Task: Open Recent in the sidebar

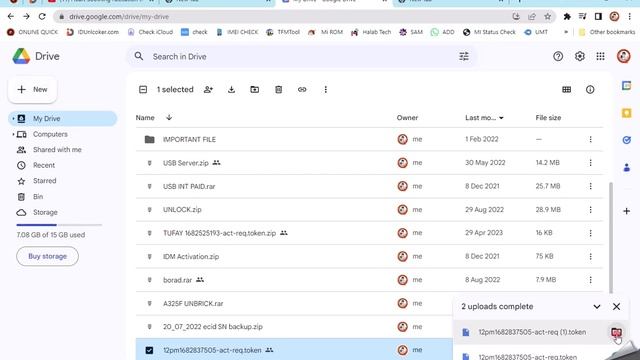Action: pyautogui.click(x=44, y=165)
